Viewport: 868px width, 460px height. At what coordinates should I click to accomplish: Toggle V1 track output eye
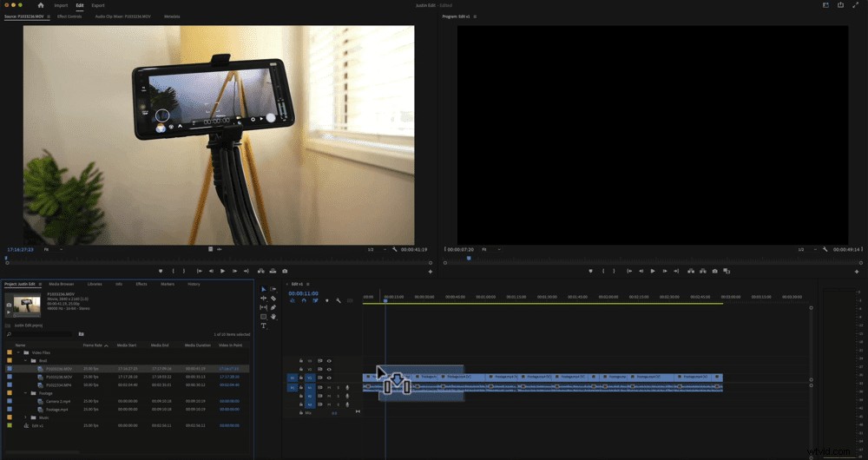coord(329,378)
